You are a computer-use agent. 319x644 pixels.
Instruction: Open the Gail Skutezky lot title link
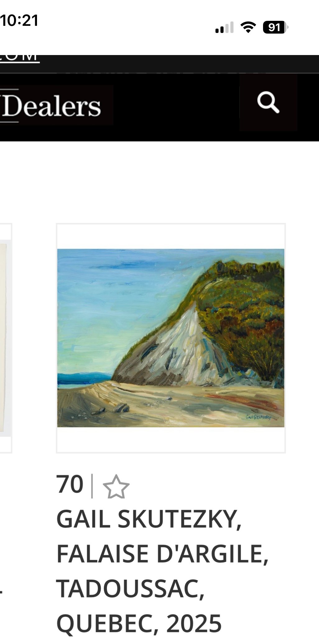162,572
